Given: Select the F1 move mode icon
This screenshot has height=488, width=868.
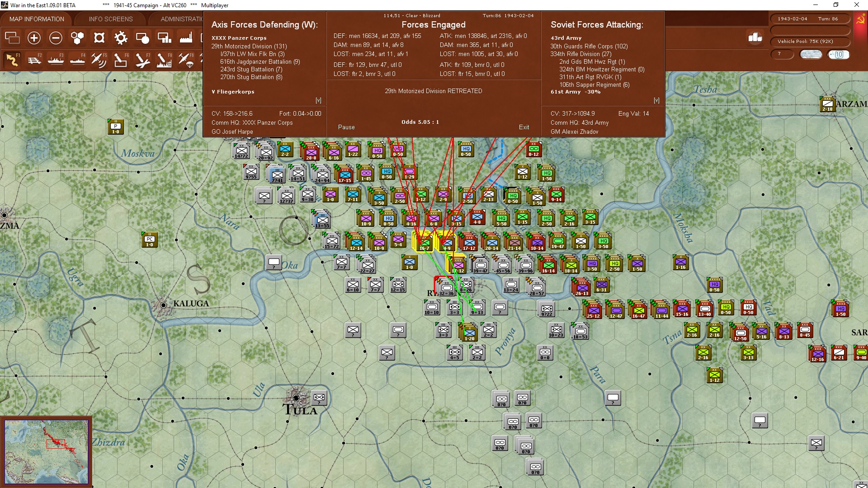Looking at the screenshot, I should (12, 60).
